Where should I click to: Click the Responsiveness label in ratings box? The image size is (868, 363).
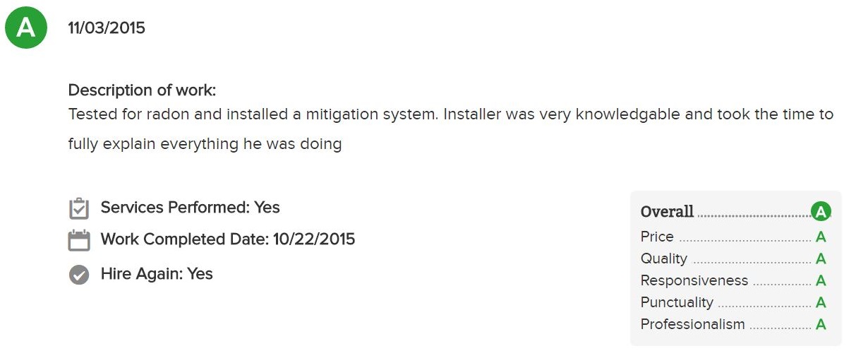click(694, 280)
